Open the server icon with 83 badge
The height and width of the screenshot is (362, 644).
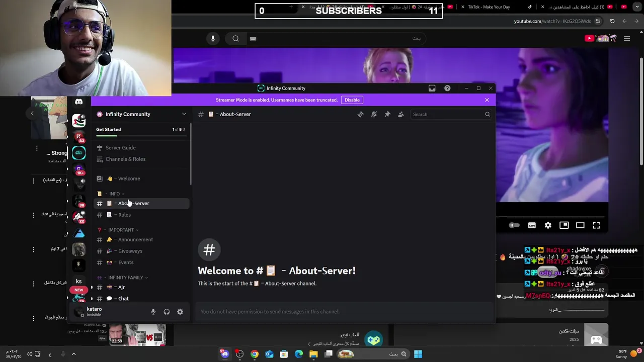(x=79, y=137)
